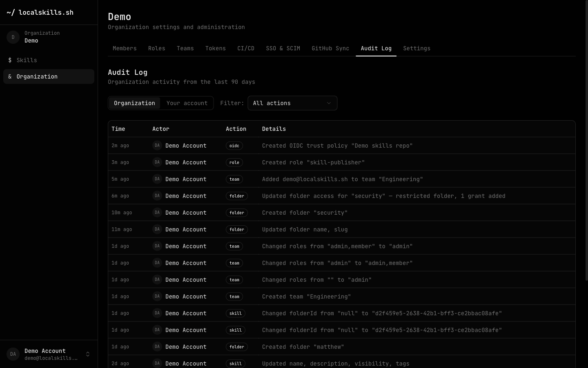Click the '2d ago' timestamp
The image size is (588, 368).
coord(120,364)
